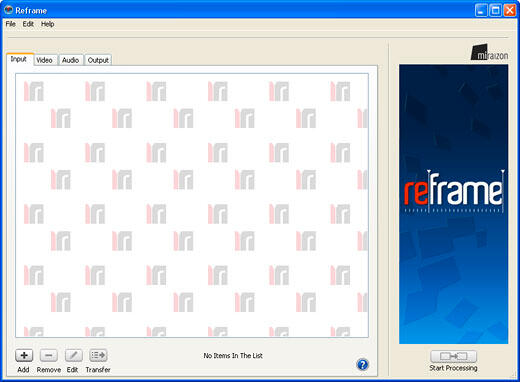Screen dimensions: 520x382
Task: Click the Edit pencil icon
Action: point(73,355)
